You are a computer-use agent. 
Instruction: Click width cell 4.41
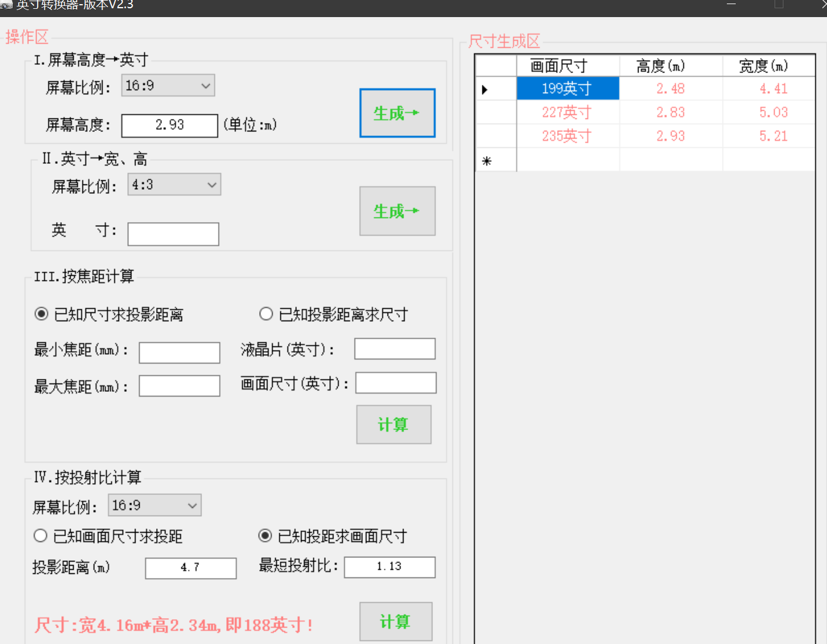coord(769,88)
